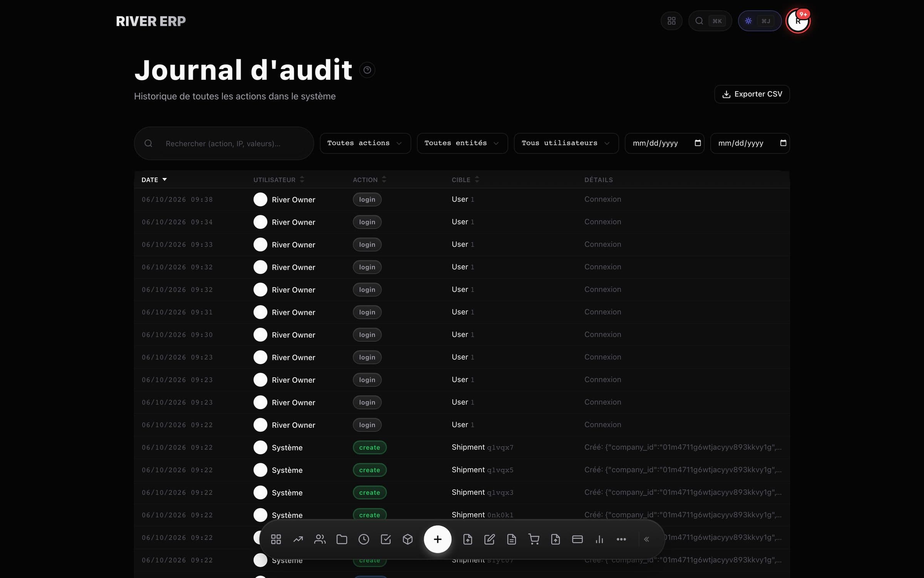Expand the Toutes entités dropdown

click(x=462, y=143)
